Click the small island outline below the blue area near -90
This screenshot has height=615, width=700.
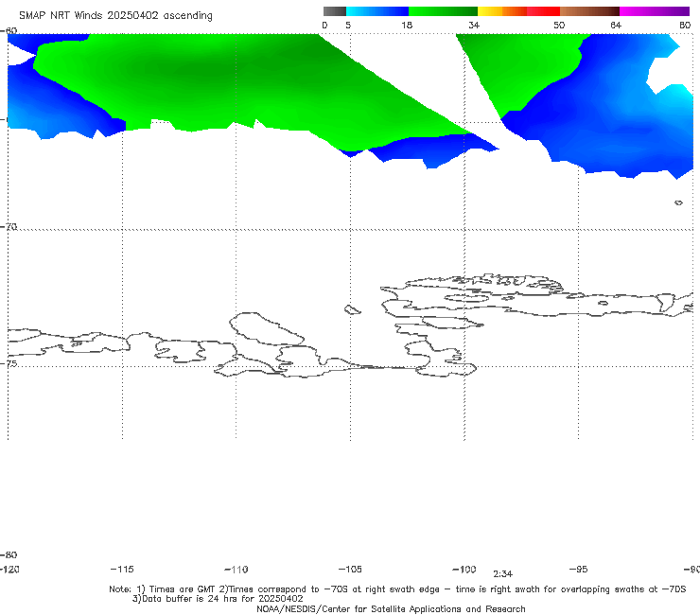[x=678, y=202]
